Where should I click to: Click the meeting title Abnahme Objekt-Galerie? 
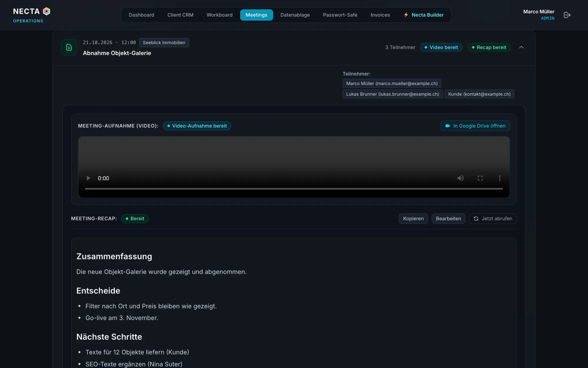point(117,53)
